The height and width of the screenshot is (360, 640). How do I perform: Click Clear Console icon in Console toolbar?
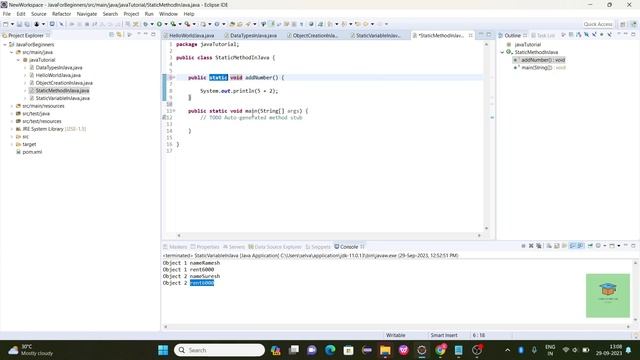(x=549, y=246)
